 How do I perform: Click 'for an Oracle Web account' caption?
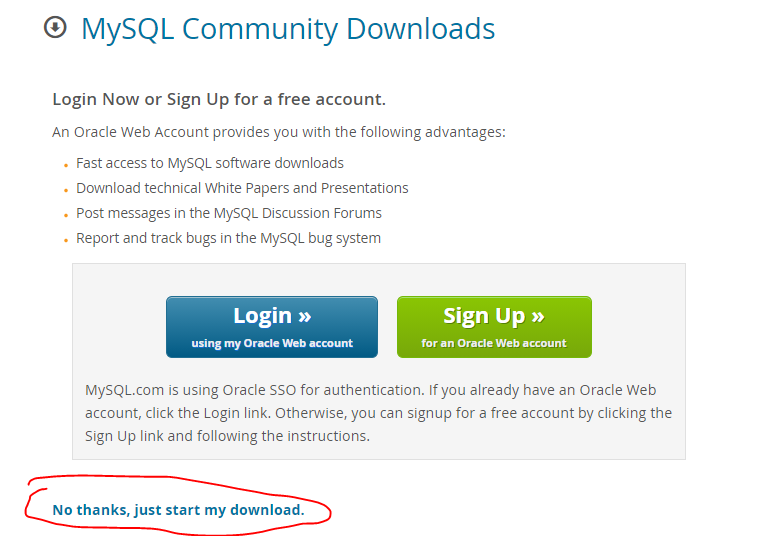point(494,343)
